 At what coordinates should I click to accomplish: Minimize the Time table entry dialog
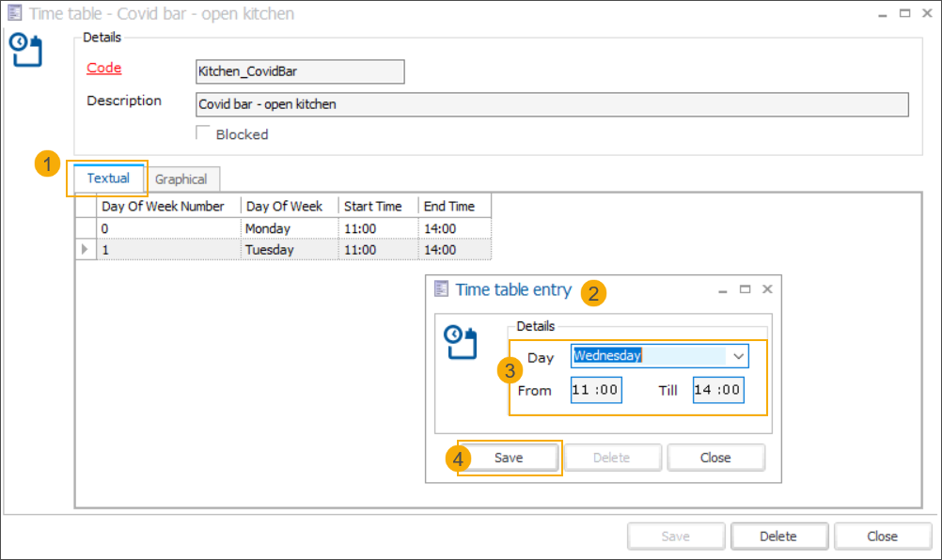(723, 290)
